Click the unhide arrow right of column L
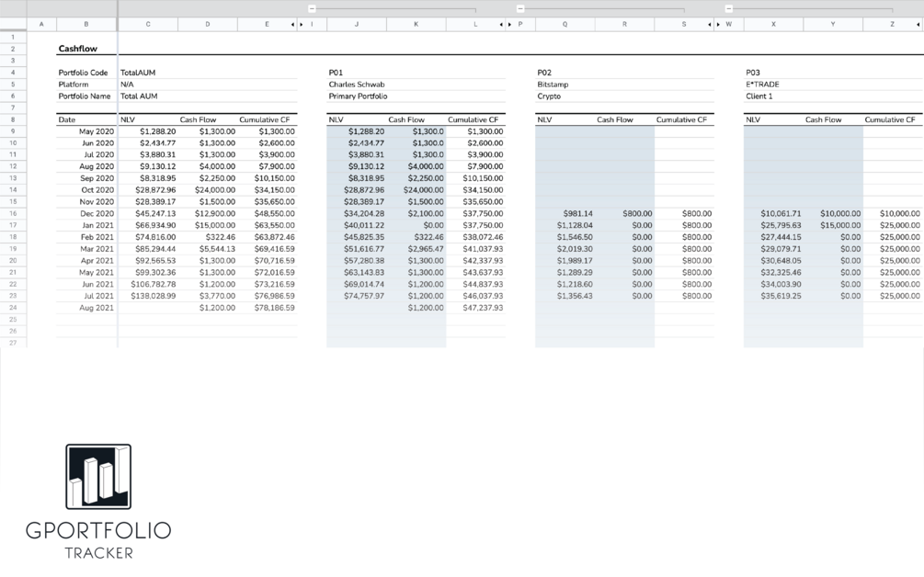The height and width of the screenshot is (577, 924). [x=501, y=25]
